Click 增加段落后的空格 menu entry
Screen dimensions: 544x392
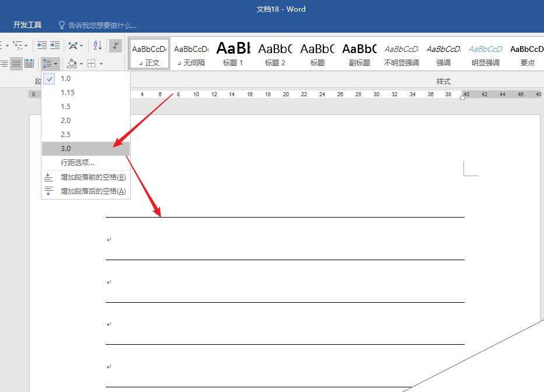coord(86,191)
